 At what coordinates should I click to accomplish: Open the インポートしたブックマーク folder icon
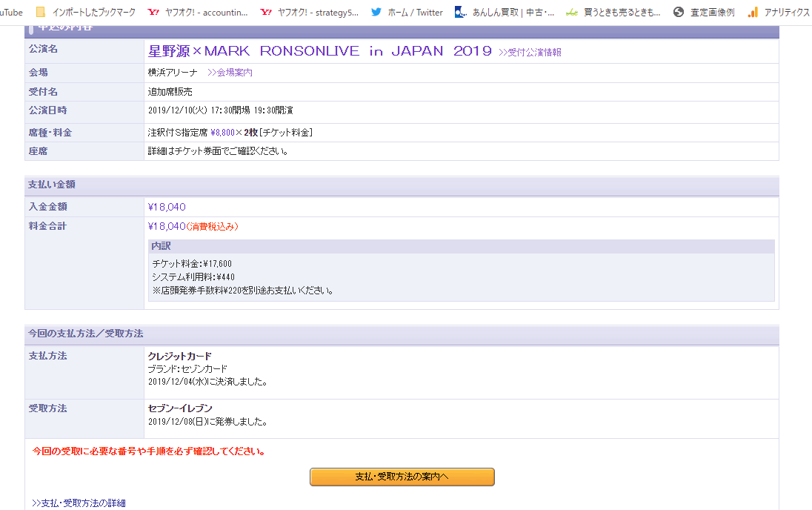click(41, 12)
